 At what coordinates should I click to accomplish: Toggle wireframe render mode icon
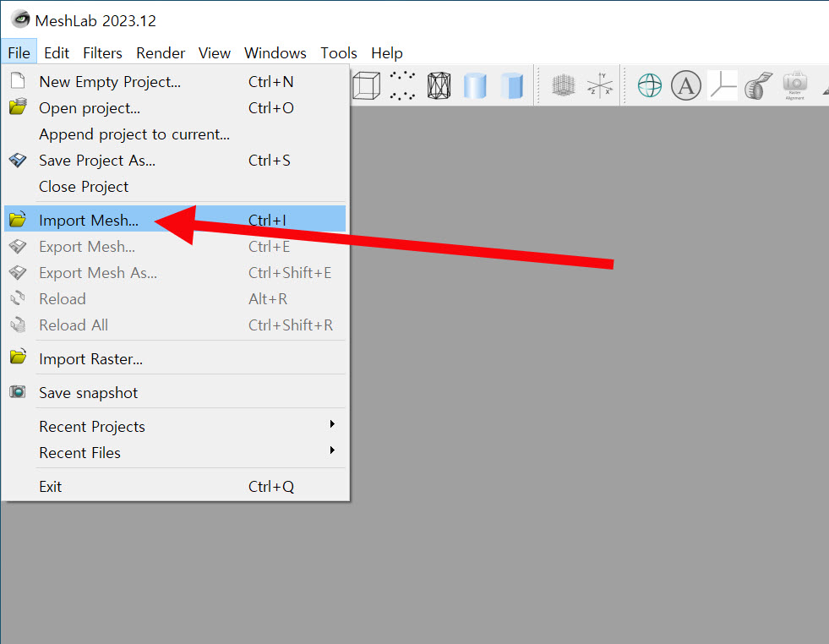(439, 85)
